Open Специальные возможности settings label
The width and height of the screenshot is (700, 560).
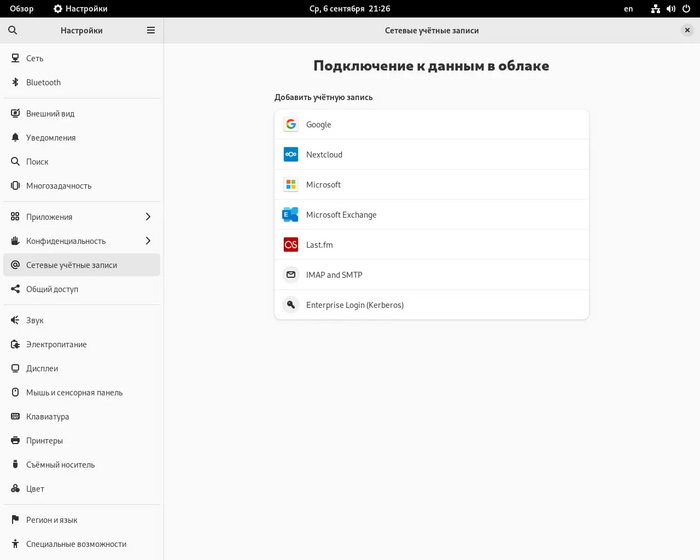(x=76, y=544)
